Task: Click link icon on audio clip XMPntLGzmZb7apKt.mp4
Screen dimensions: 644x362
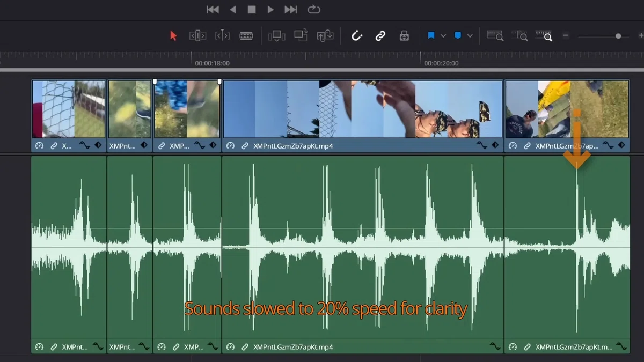Action: pos(245,347)
